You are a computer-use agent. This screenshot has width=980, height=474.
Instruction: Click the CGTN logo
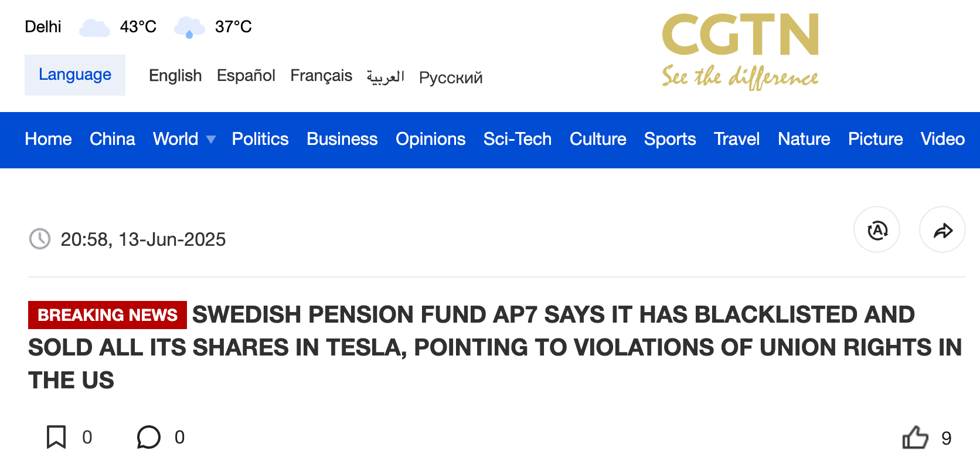[x=740, y=52]
